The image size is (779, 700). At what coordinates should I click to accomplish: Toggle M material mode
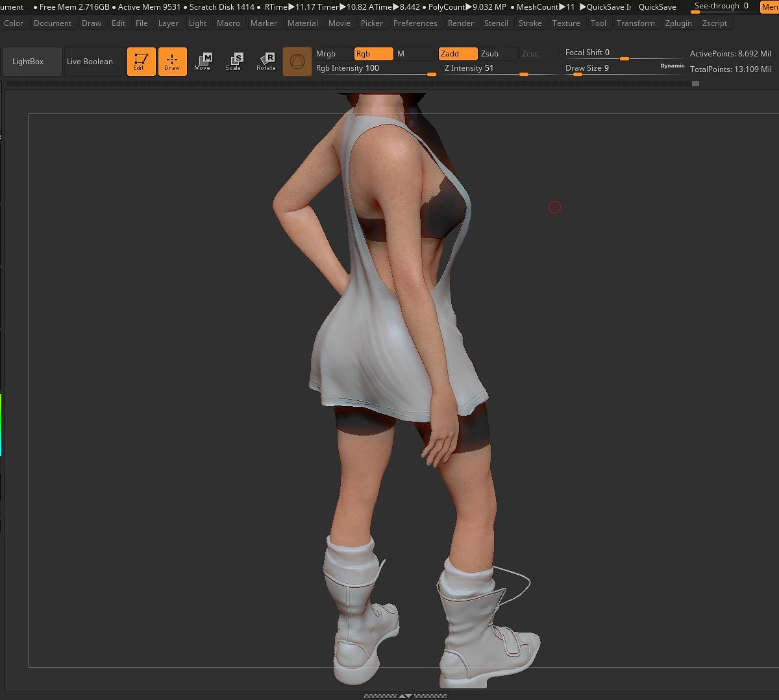[x=414, y=54]
